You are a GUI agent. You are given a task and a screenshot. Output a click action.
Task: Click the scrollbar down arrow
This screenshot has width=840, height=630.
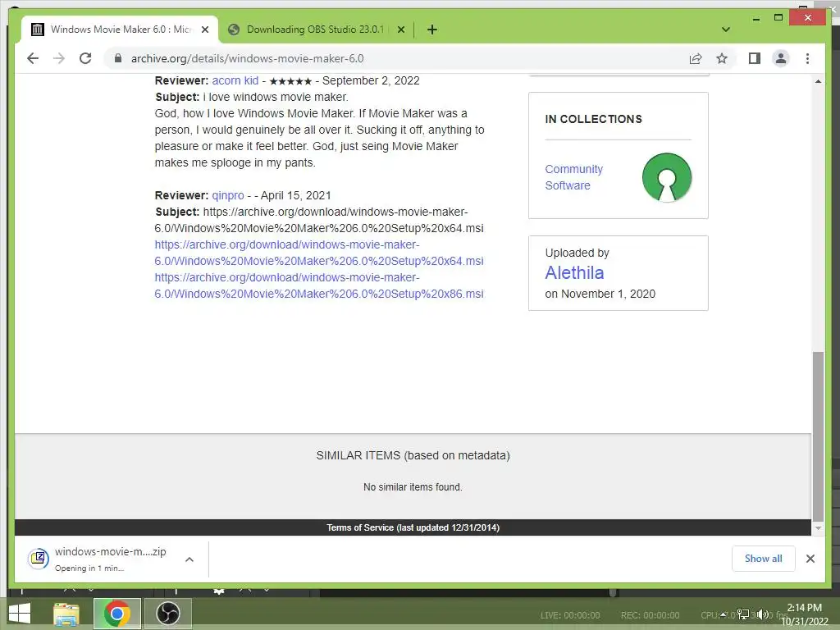818,528
